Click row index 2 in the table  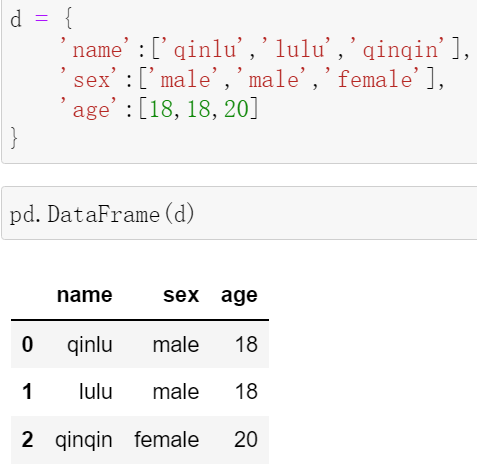tap(27, 439)
